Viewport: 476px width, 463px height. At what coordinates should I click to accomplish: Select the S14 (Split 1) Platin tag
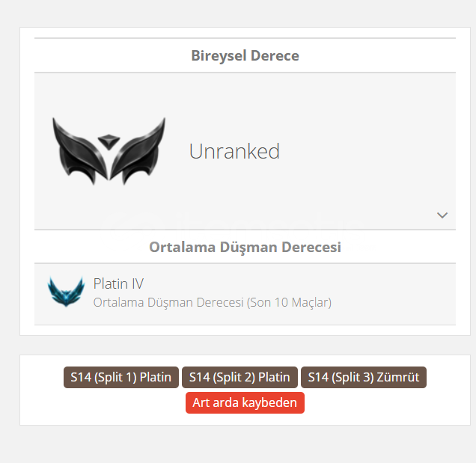[121, 377]
